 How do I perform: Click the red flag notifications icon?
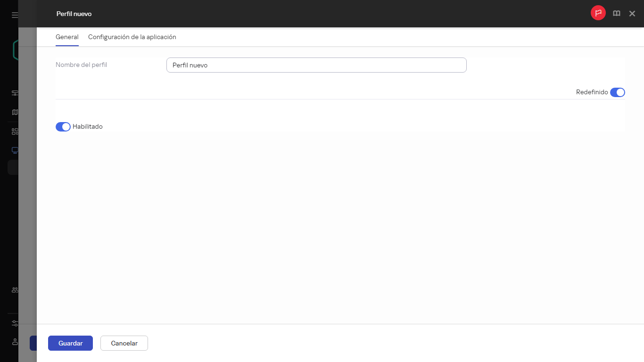click(598, 13)
